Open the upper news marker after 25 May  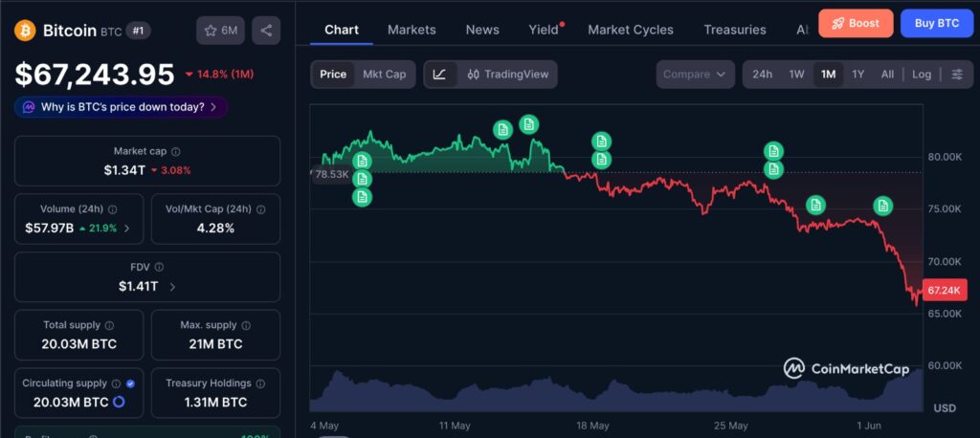point(773,150)
